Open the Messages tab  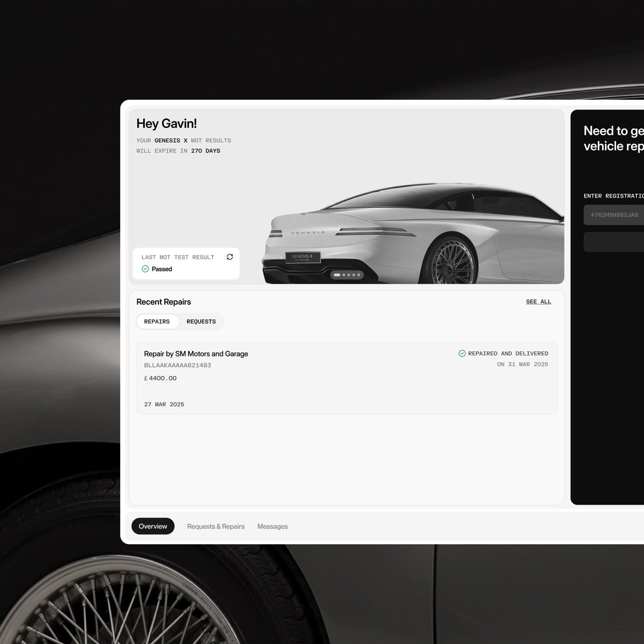click(273, 526)
